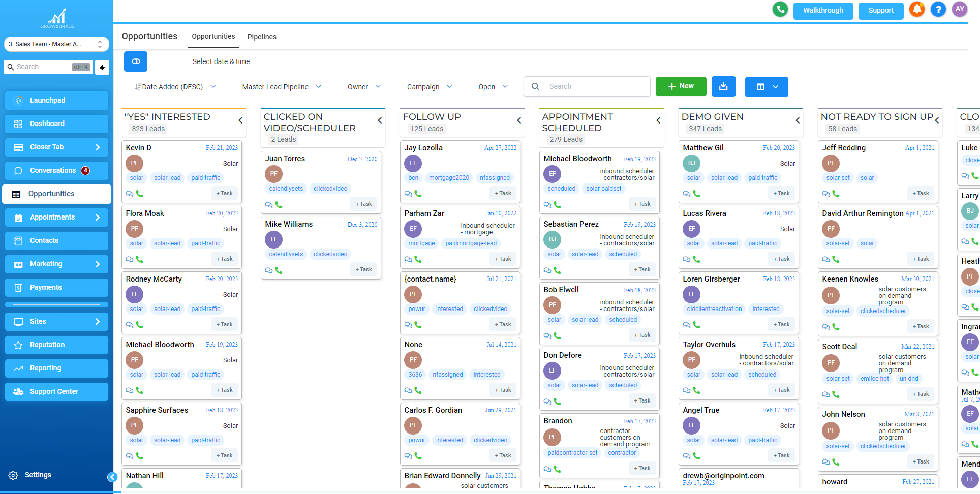Click the lightning bolt quick actions icon
Image resolution: width=980 pixels, height=494 pixels.
click(102, 67)
